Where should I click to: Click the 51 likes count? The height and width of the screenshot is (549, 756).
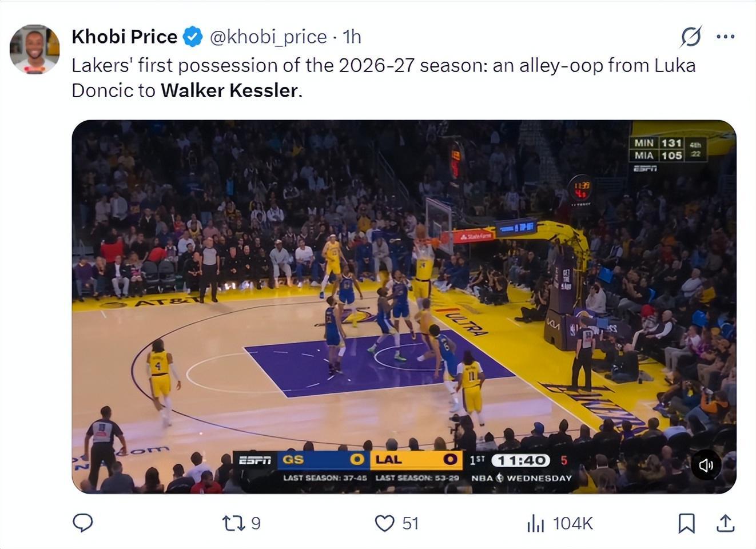[x=410, y=523]
